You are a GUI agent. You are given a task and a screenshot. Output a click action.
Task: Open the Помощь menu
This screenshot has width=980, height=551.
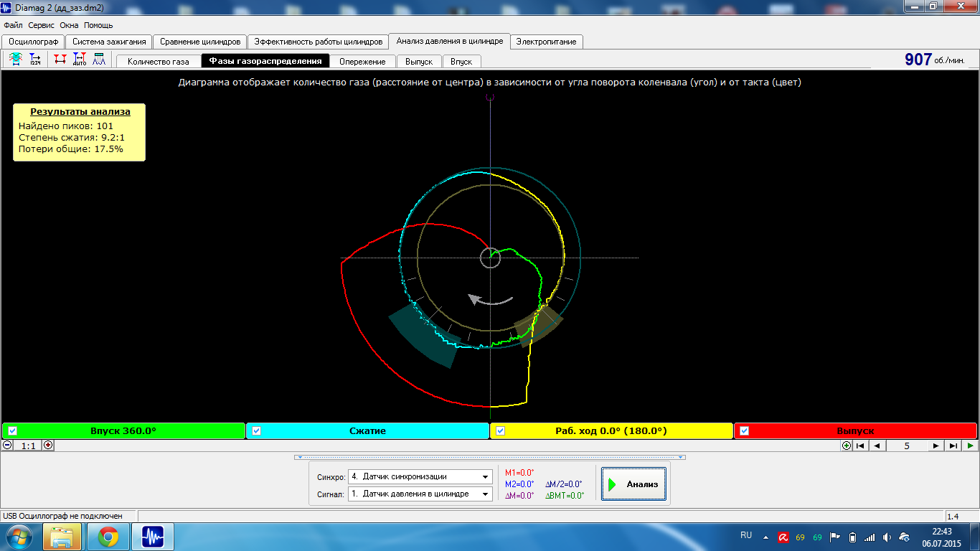98,25
